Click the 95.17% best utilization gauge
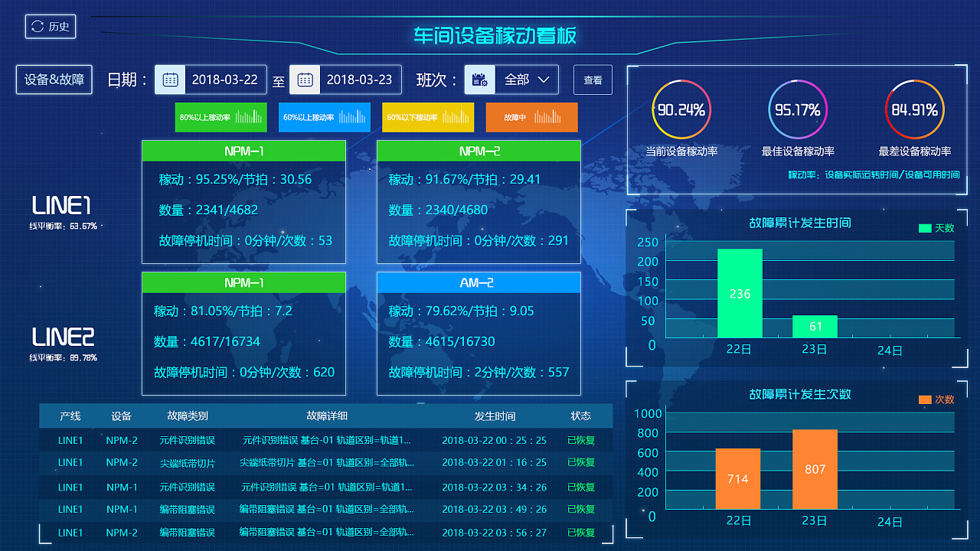Image resolution: width=980 pixels, height=551 pixels. tap(798, 110)
